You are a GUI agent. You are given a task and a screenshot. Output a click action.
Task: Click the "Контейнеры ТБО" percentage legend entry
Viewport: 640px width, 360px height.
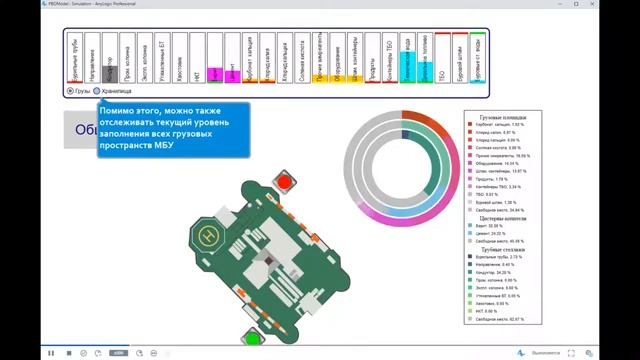[498, 187]
